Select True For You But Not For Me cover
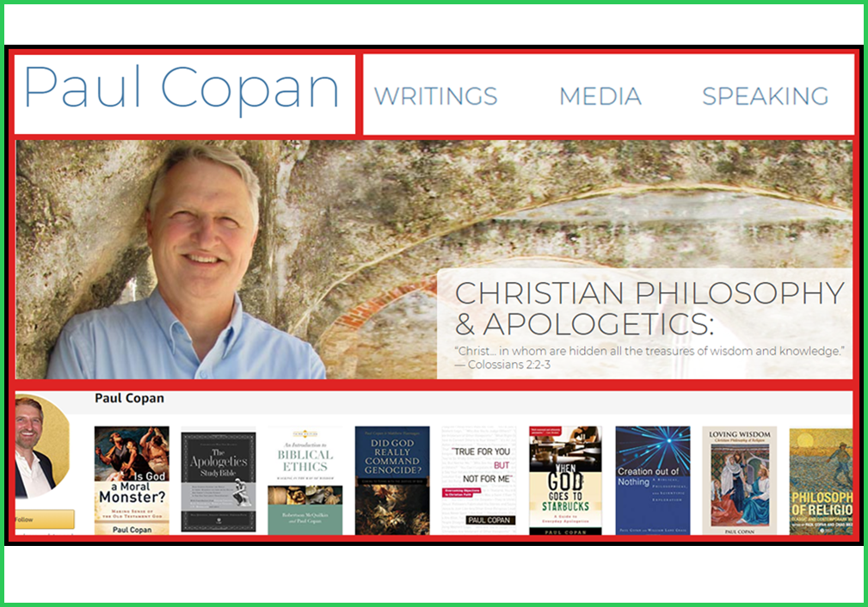868x607 pixels. point(479,480)
